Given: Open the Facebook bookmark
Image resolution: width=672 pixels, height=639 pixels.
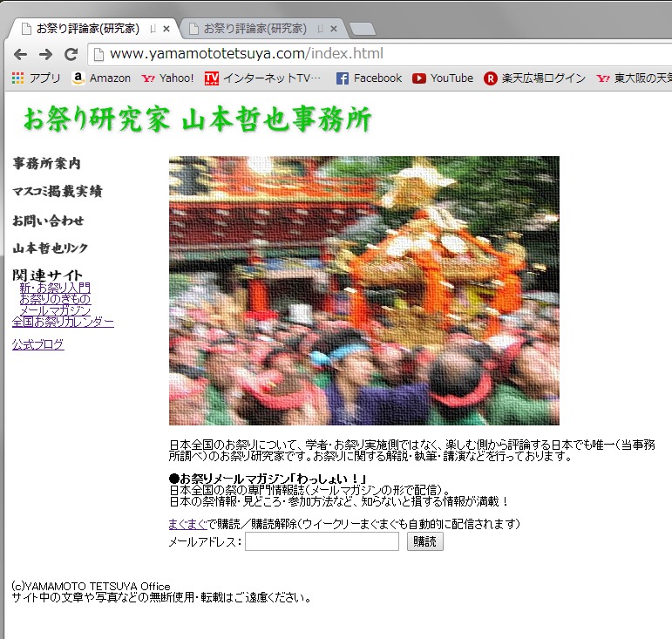Looking at the screenshot, I should pyautogui.click(x=369, y=78).
